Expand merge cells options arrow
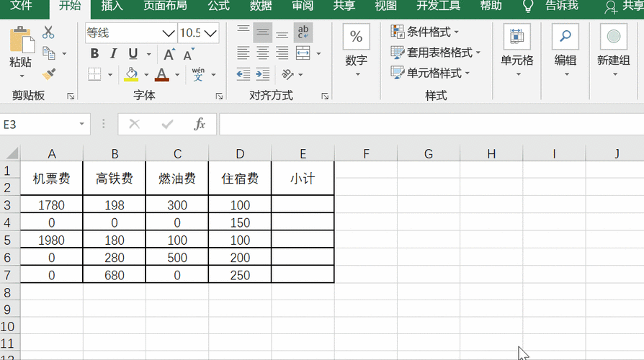644x360 pixels. (318, 53)
